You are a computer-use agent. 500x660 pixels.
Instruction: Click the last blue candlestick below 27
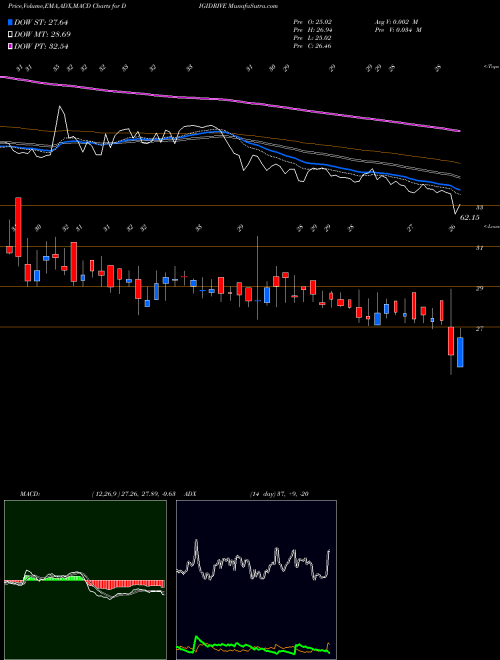[x=460, y=352]
